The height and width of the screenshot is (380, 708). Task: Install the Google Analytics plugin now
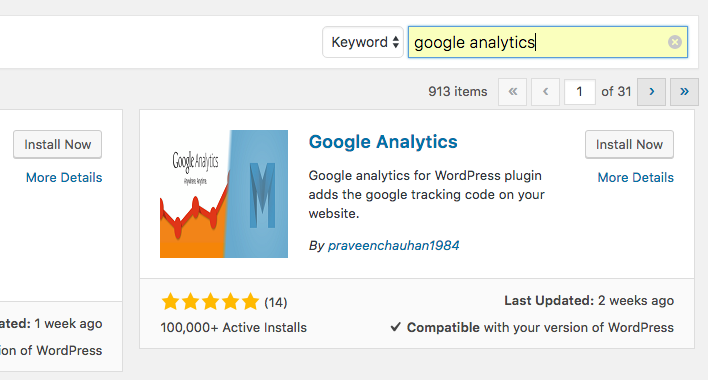[x=629, y=144]
